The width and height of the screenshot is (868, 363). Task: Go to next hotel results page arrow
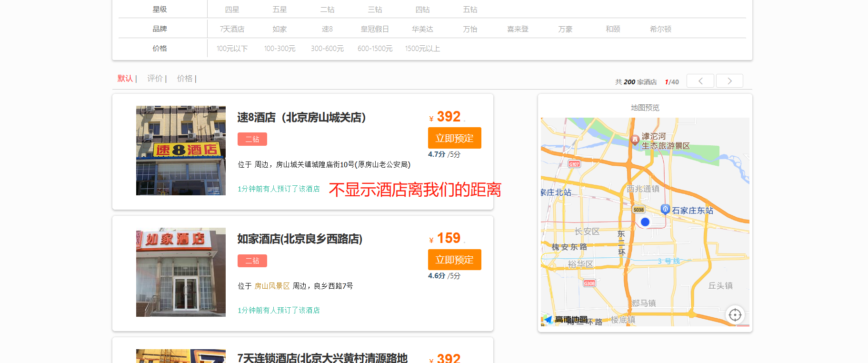tap(729, 81)
